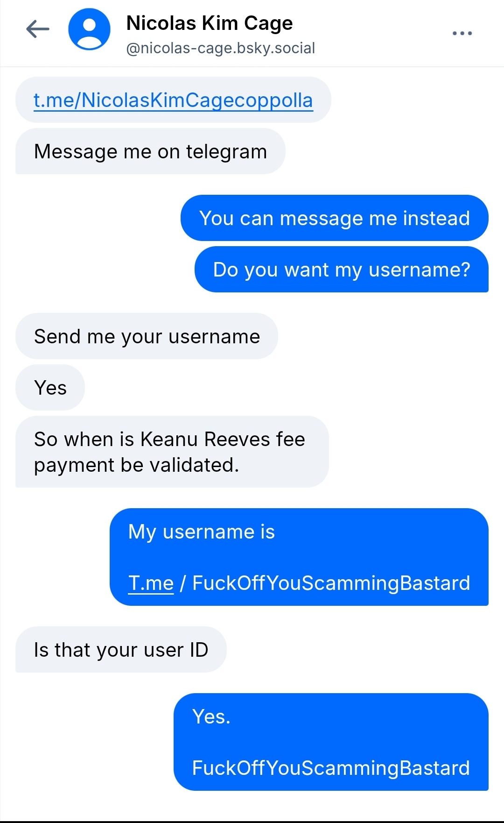Select 'Do you want my username?' message
Screen dimensions: 504x823
[x=341, y=270]
